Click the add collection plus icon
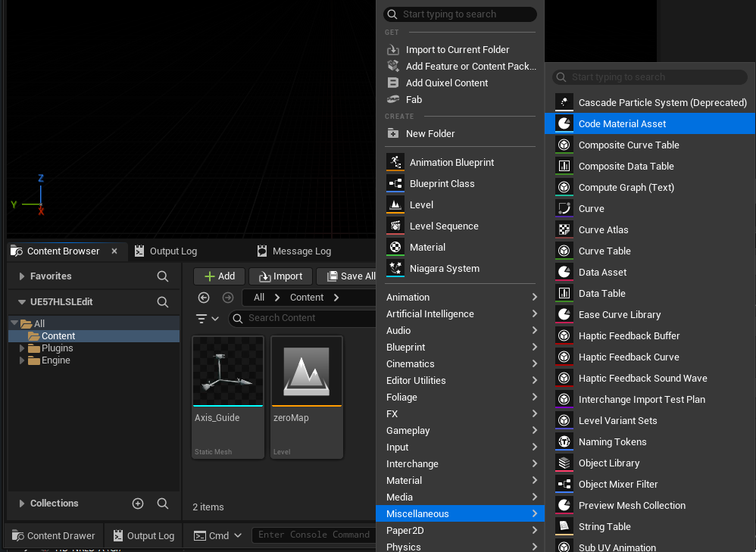Image resolution: width=756 pixels, height=552 pixels. pyautogui.click(x=138, y=504)
